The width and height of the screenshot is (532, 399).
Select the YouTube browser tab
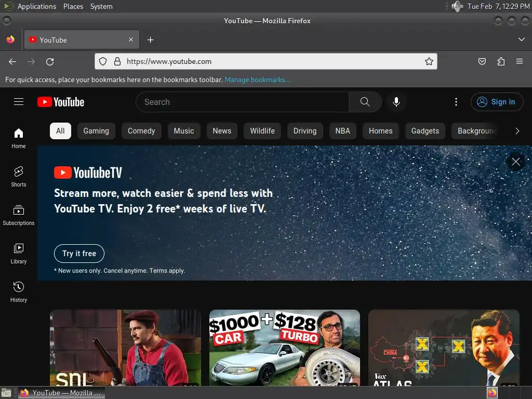point(82,39)
